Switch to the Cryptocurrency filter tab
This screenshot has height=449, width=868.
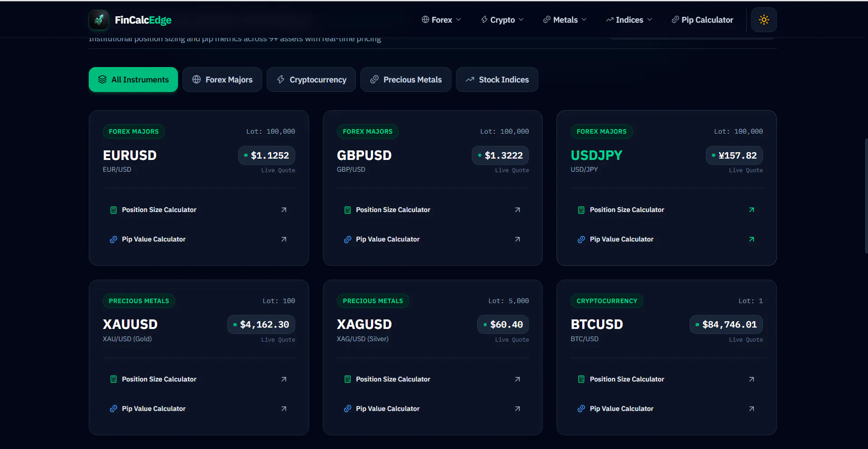click(x=311, y=80)
